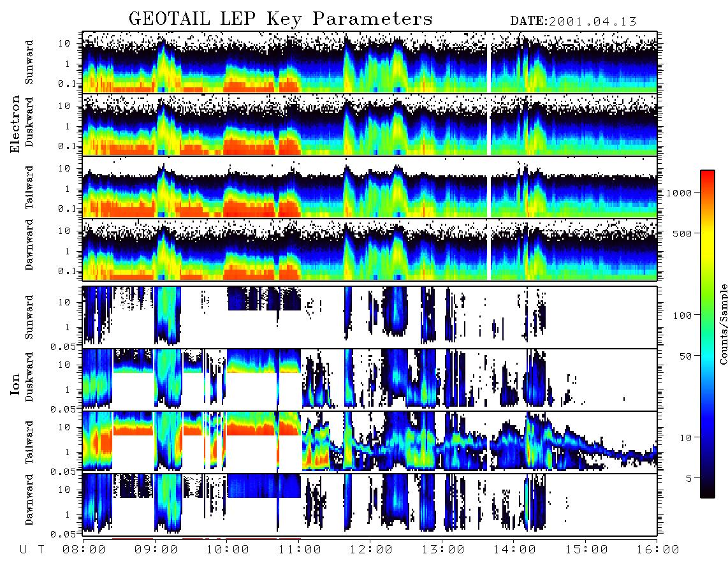Click the Ion Sunward spectrogram panel
This screenshot has width=728, height=561.
(x=370, y=317)
